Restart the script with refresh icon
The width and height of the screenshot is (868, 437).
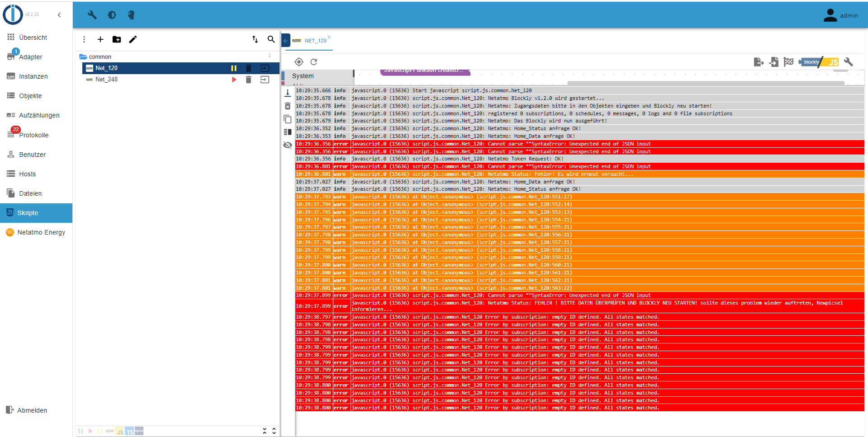click(x=314, y=62)
